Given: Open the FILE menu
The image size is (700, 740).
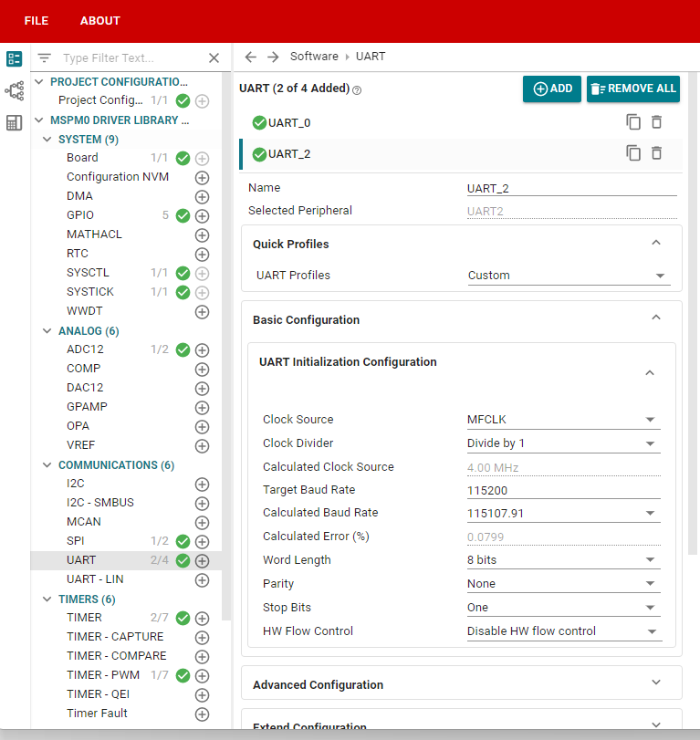Looking at the screenshot, I should tap(37, 21).
